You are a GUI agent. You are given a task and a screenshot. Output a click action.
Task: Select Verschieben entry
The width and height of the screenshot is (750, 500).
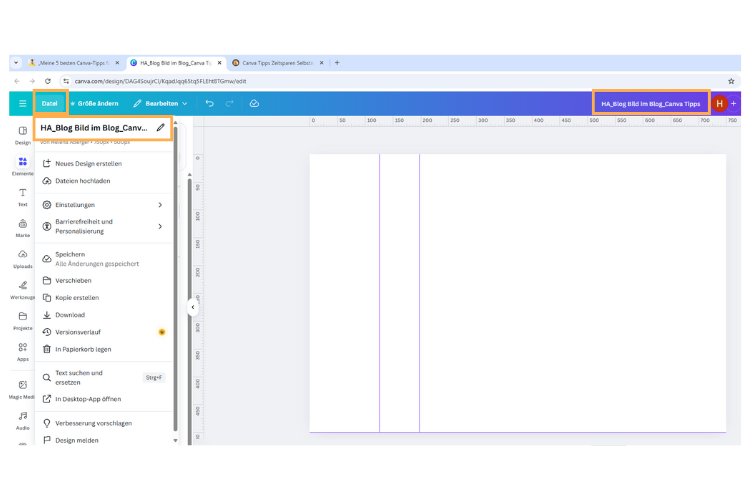pos(103,280)
